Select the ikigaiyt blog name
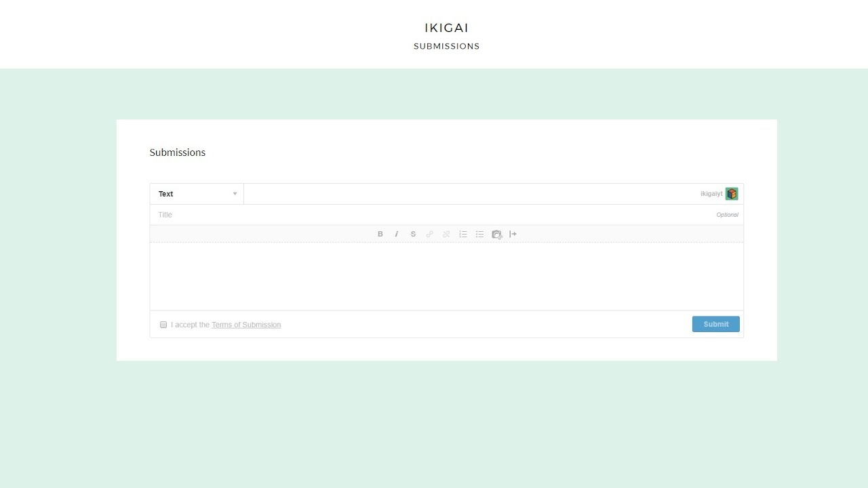Image resolution: width=868 pixels, height=488 pixels. click(x=711, y=194)
